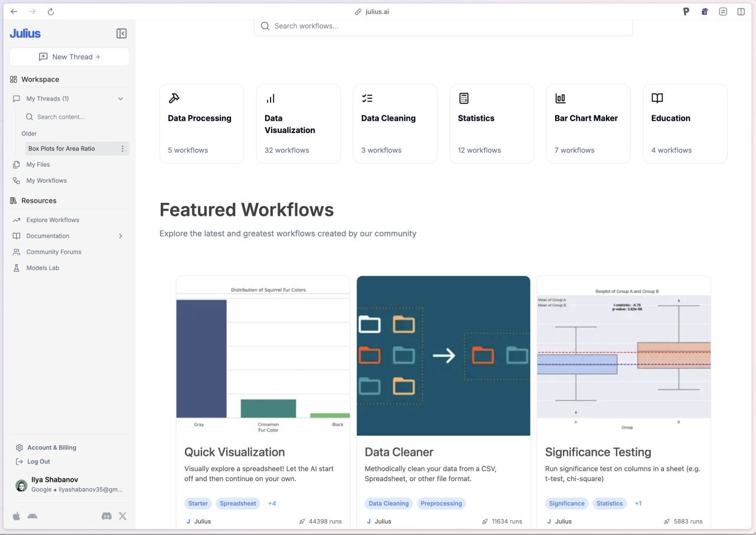Open the Data Cleaning category card

[395, 124]
